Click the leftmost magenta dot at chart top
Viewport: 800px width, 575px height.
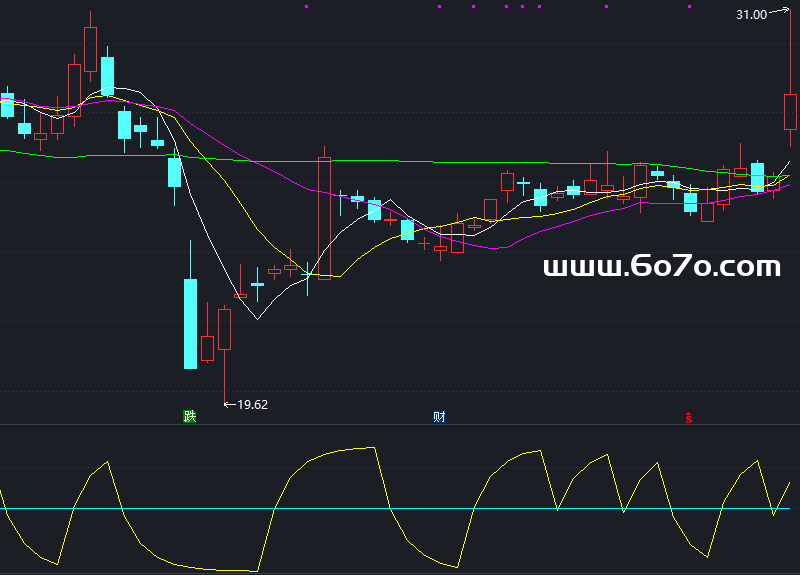[x=306, y=6]
